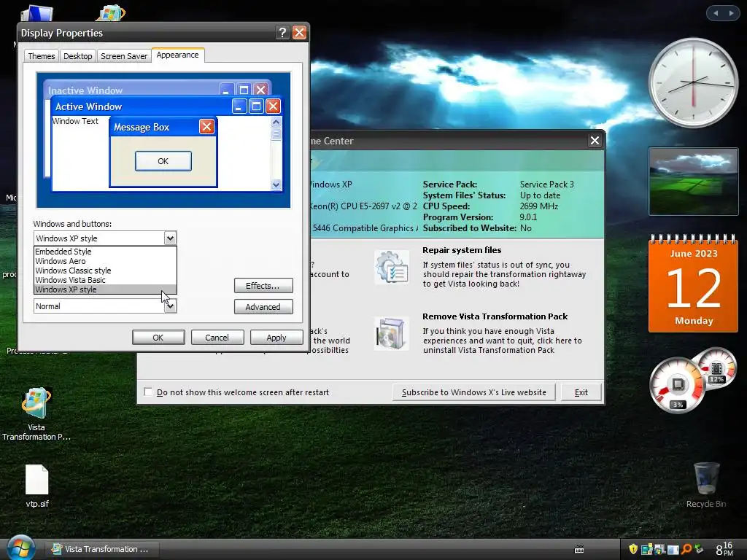Screen dimensions: 747x560
Task: Select Windows Aero from the list
Action: 105,261
